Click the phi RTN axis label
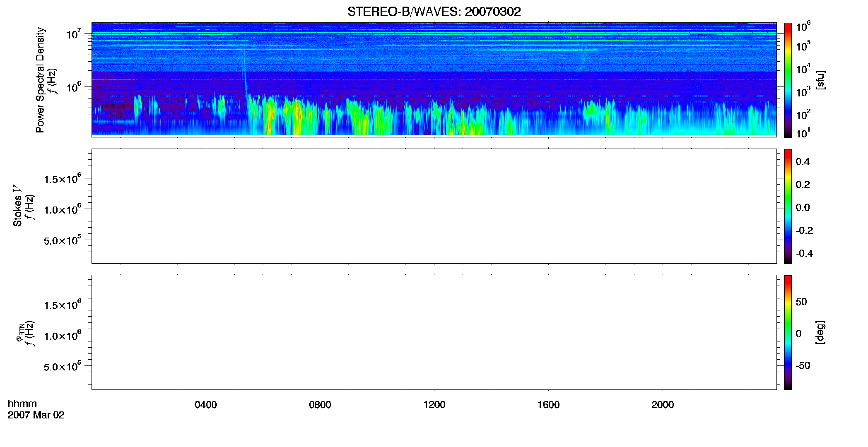This screenshot has height=447, width=868. [19, 333]
